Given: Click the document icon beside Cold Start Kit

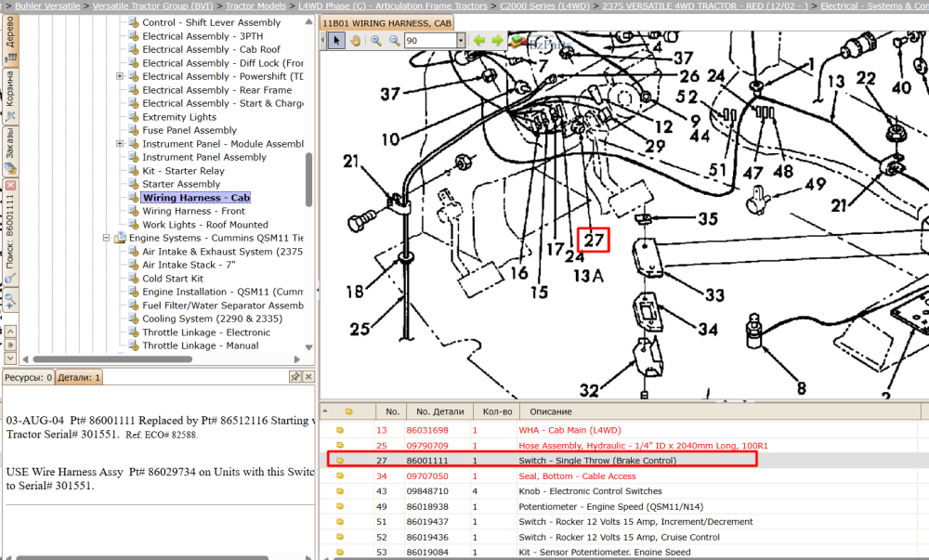Looking at the screenshot, I should click(134, 279).
